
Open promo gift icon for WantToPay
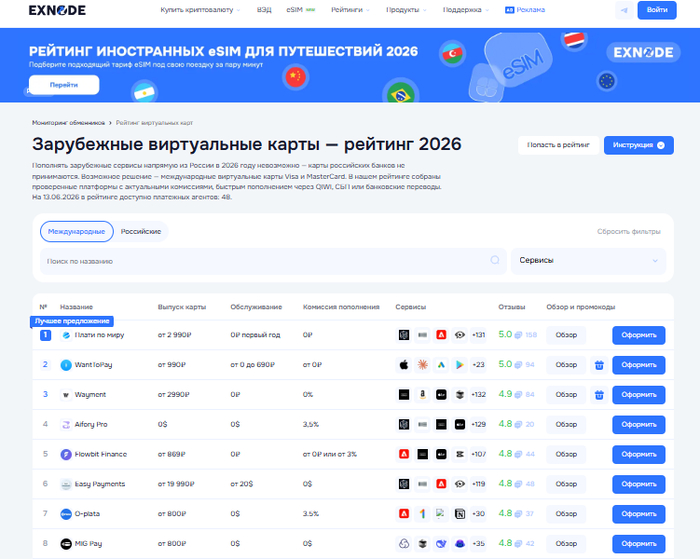click(x=599, y=365)
